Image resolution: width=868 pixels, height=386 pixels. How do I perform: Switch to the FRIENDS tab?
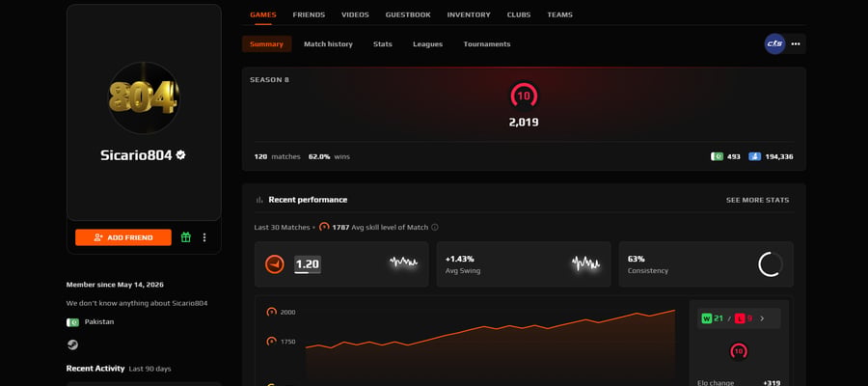pos(309,14)
